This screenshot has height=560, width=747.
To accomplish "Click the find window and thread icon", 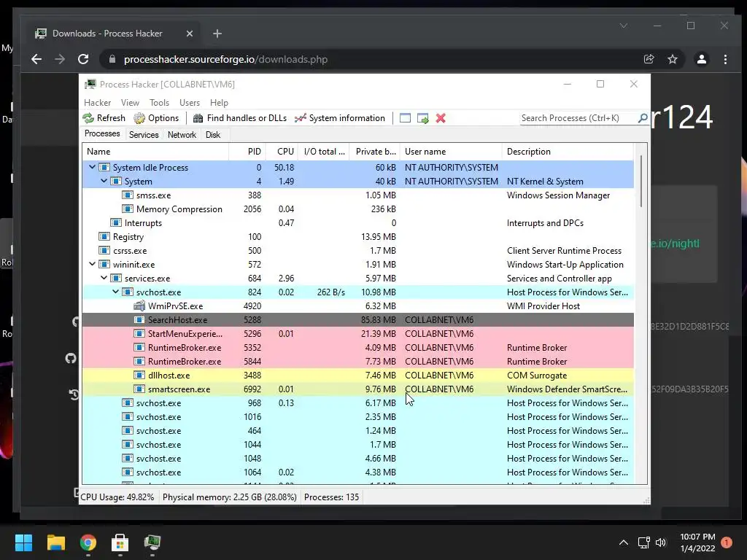I will [x=422, y=118].
